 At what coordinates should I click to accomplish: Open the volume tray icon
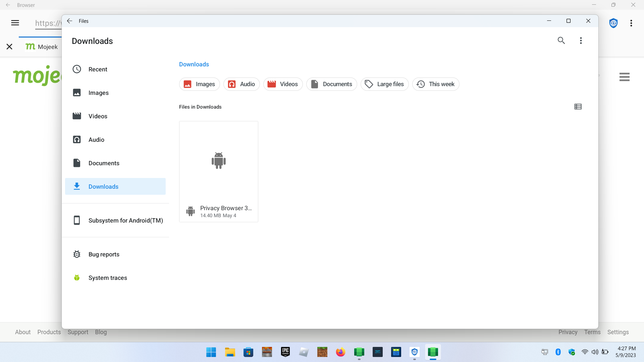[595, 352]
